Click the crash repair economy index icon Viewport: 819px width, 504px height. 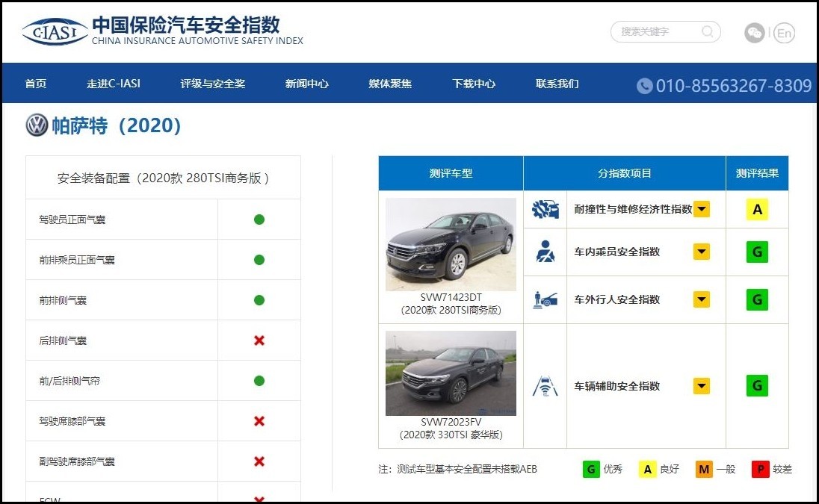(x=546, y=209)
